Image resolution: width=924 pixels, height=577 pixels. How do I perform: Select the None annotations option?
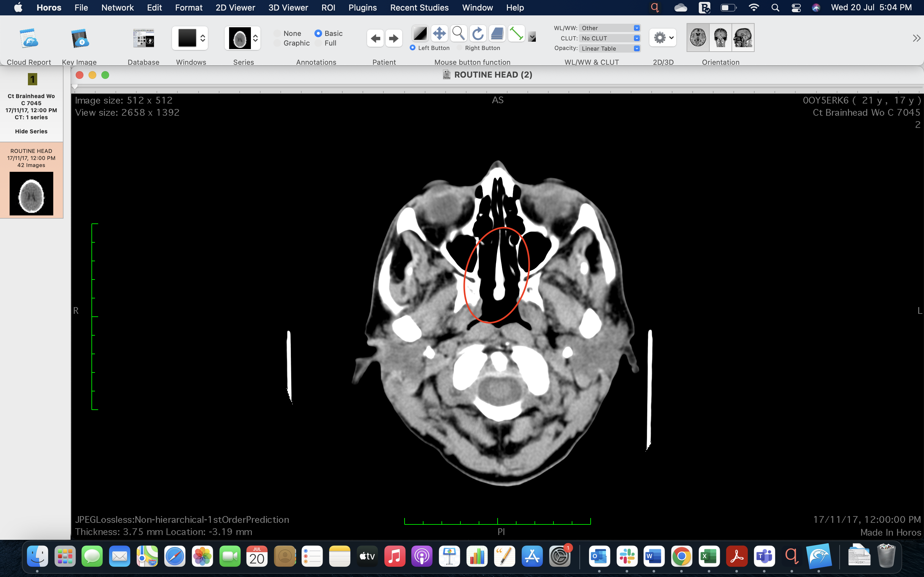[278, 34]
